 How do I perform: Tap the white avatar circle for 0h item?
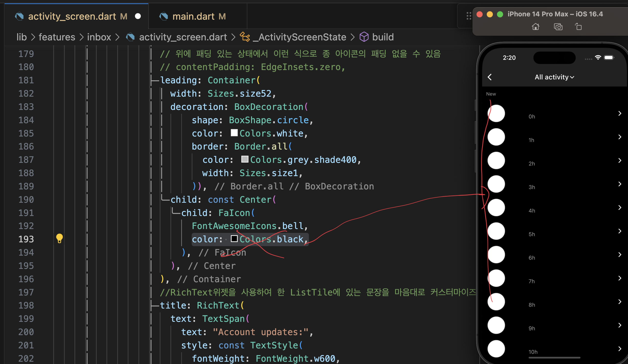click(496, 113)
